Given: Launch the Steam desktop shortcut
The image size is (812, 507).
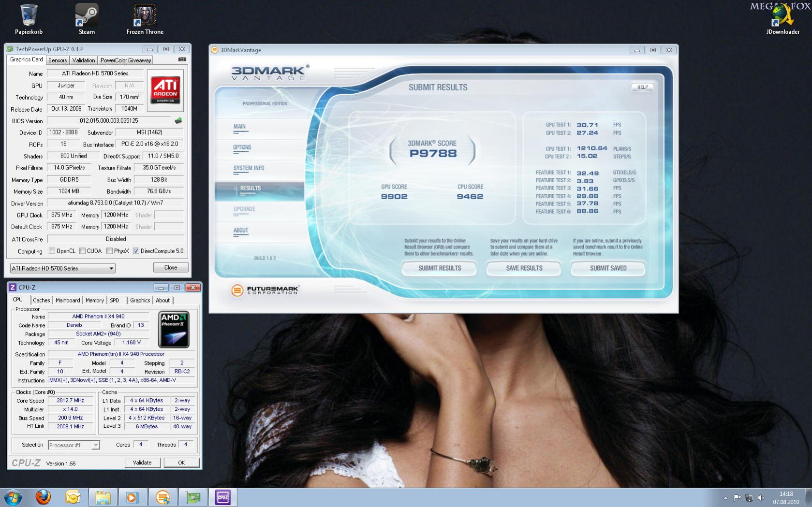Looking at the screenshot, I should pyautogui.click(x=87, y=19).
